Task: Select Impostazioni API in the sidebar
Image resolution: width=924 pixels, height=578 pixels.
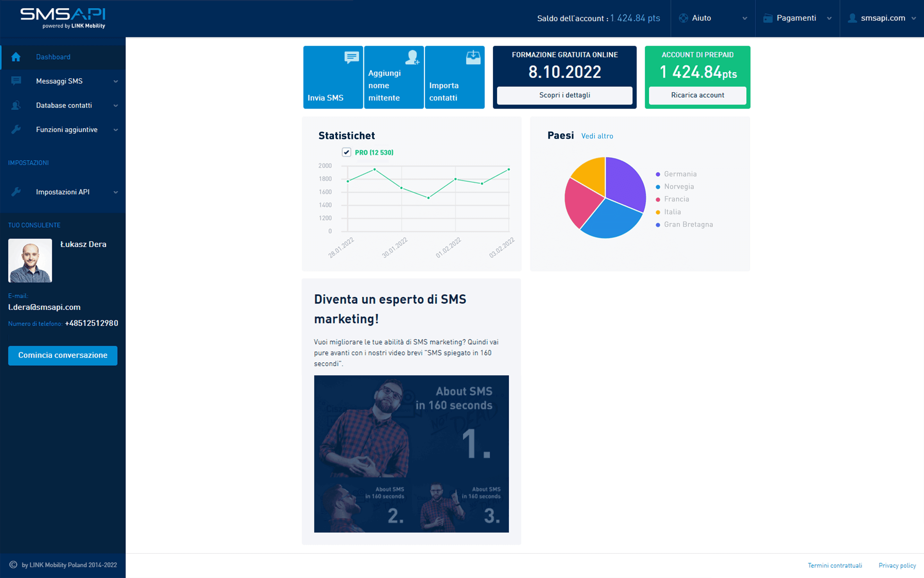Action: 63,192
